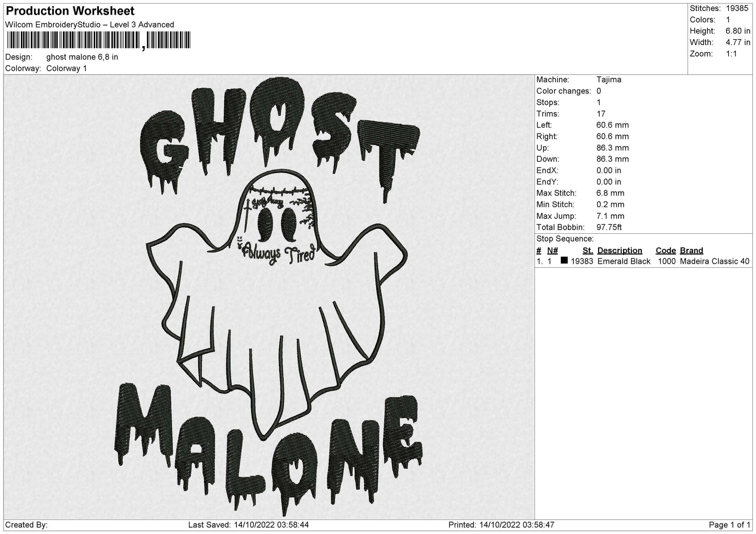The image size is (756, 534).
Task: Click the thread code 1000
Action: 667,262
